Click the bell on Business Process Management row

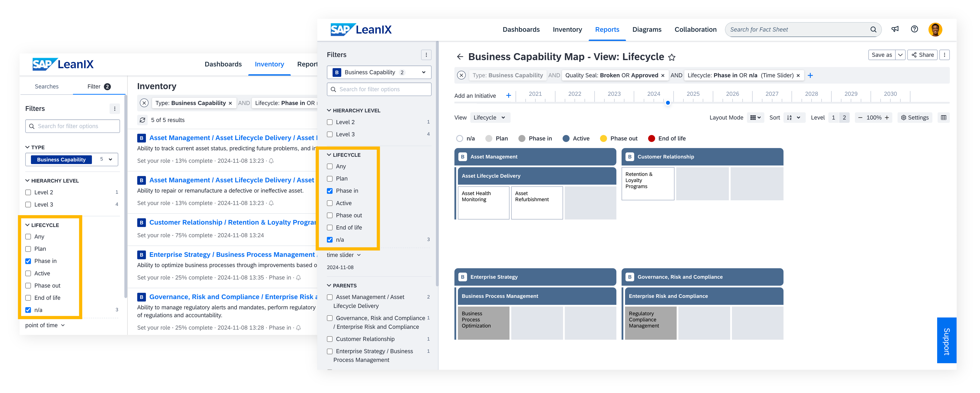click(298, 278)
